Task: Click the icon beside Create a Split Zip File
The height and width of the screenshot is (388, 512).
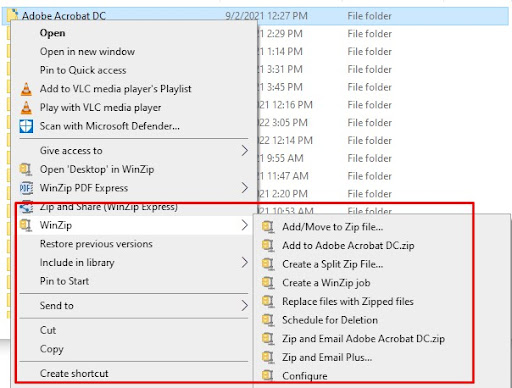Action: click(x=268, y=264)
